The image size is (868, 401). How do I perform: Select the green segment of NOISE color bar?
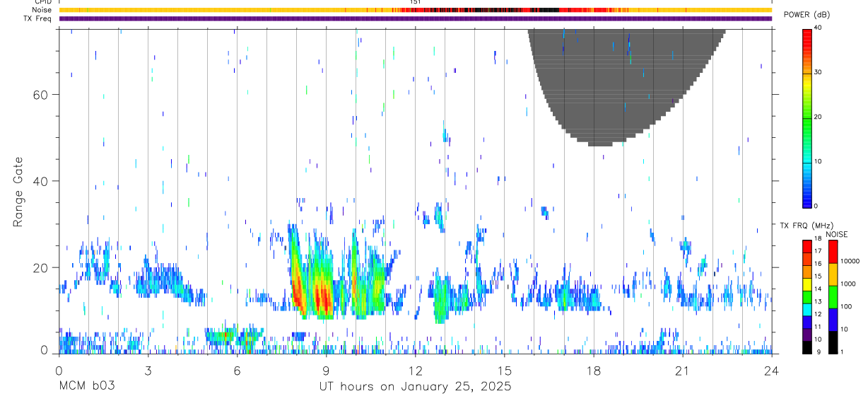pos(832,297)
